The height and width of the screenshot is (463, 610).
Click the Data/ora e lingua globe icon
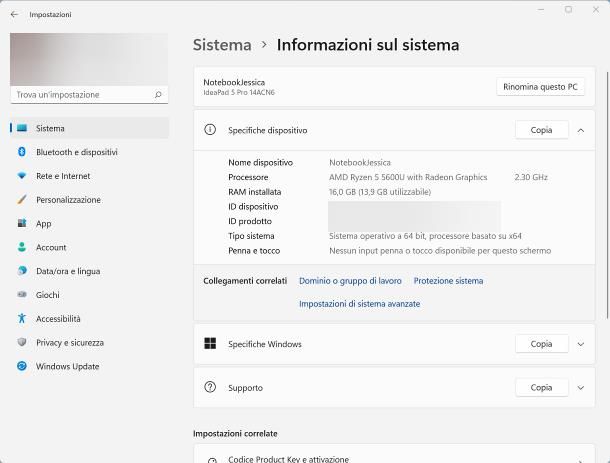[22, 271]
